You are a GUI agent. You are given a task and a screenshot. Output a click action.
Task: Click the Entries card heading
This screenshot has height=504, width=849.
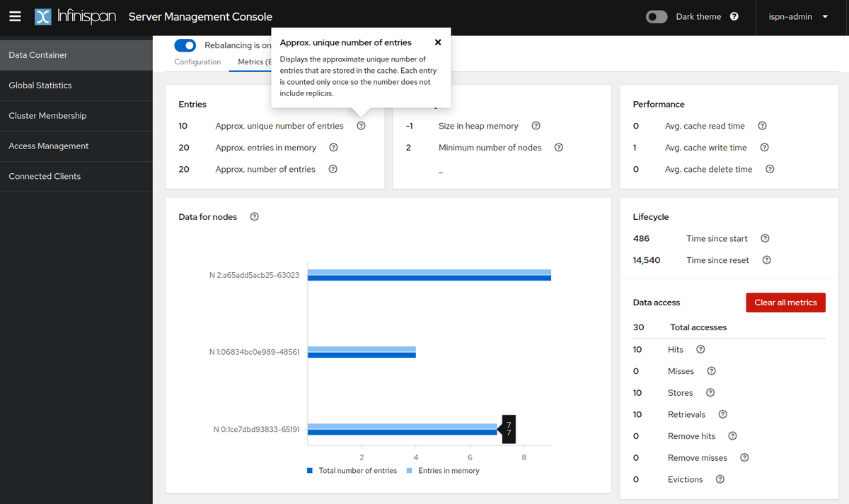[x=192, y=105]
